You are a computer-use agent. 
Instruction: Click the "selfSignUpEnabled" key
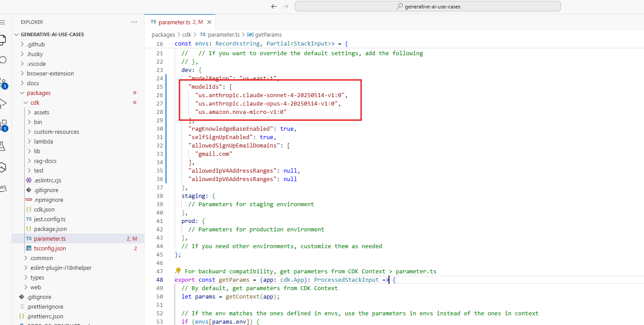point(221,137)
